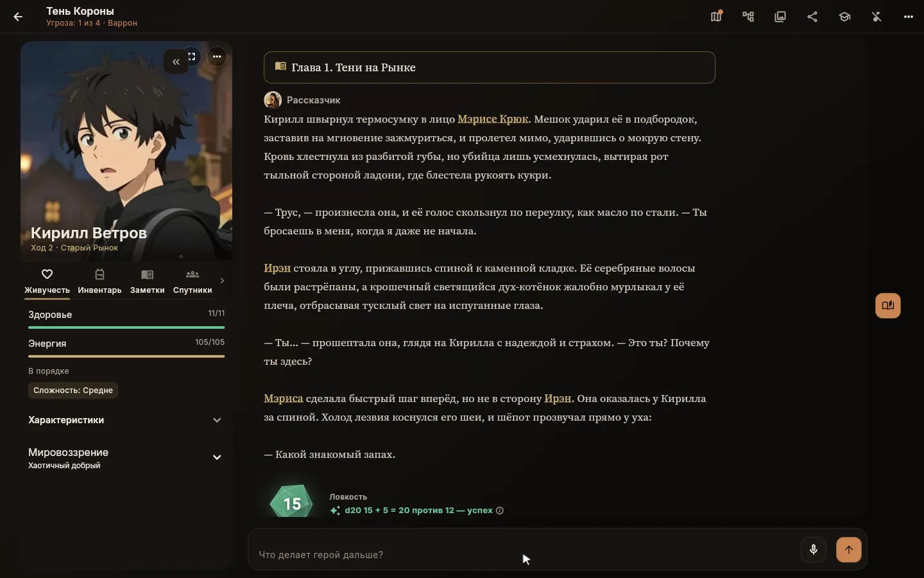This screenshot has height=578, width=924.
Task: Switch to the Заметки tab
Action: [147, 281]
